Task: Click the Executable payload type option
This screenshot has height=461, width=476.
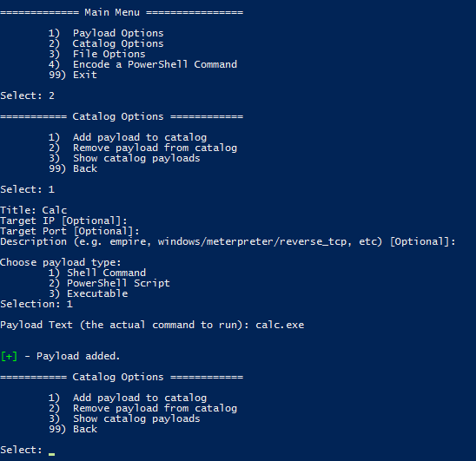Action: point(88,293)
